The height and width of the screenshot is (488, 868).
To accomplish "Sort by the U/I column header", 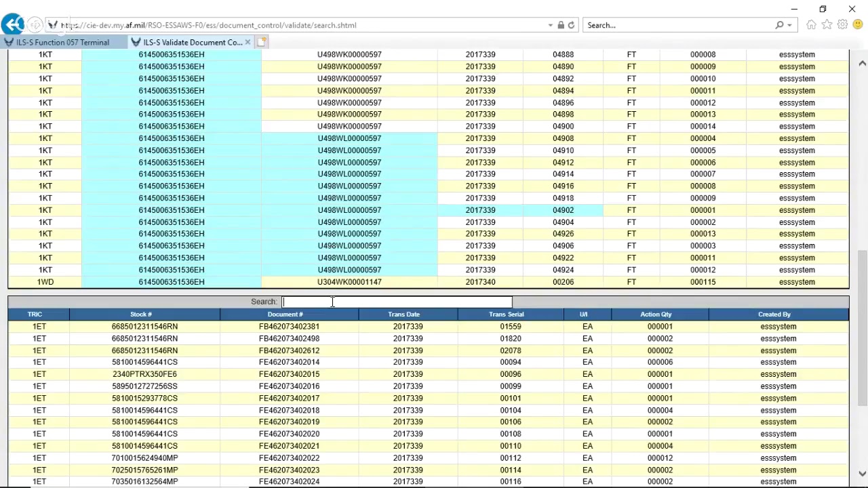I will click(583, 314).
